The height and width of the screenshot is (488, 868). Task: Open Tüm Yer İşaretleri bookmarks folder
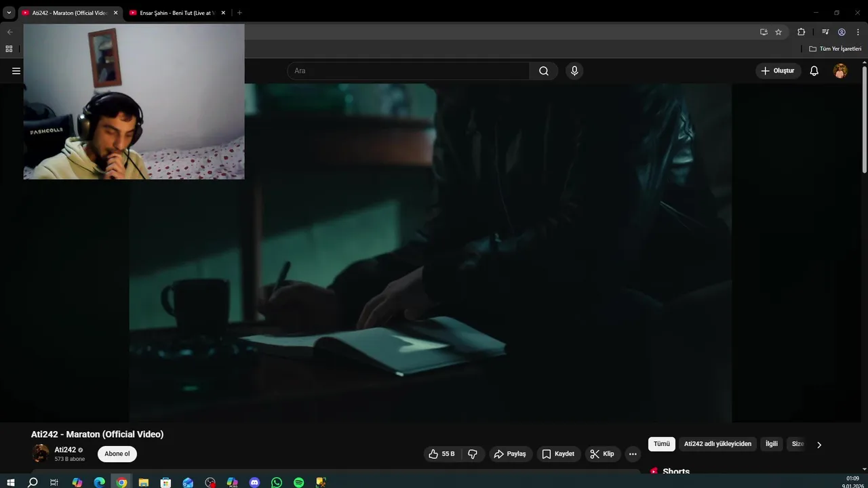click(x=835, y=49)
